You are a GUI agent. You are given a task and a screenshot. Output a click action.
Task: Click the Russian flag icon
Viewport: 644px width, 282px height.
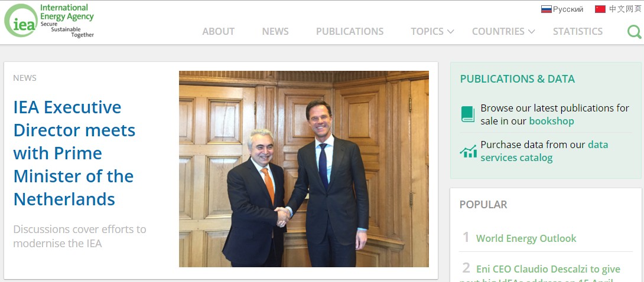pos(547,9)
